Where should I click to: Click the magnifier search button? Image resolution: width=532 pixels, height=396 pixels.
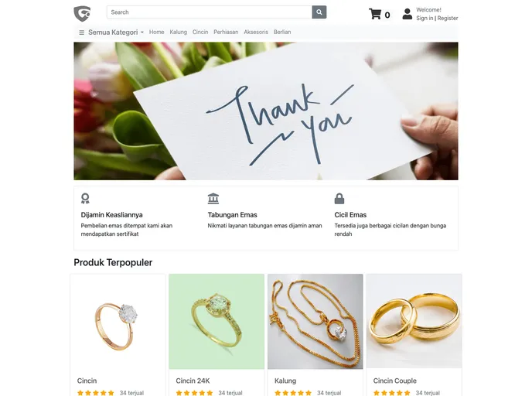(x=319, y=12)
